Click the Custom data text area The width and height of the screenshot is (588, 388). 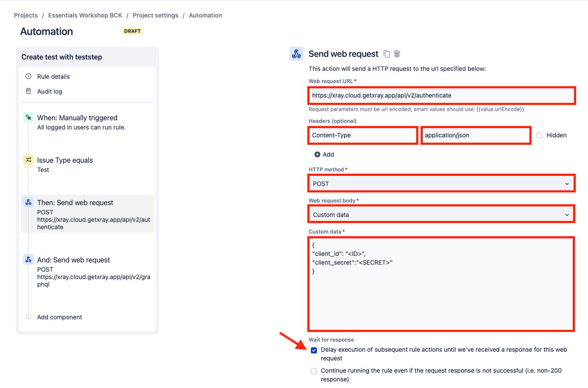click(441, 284)
